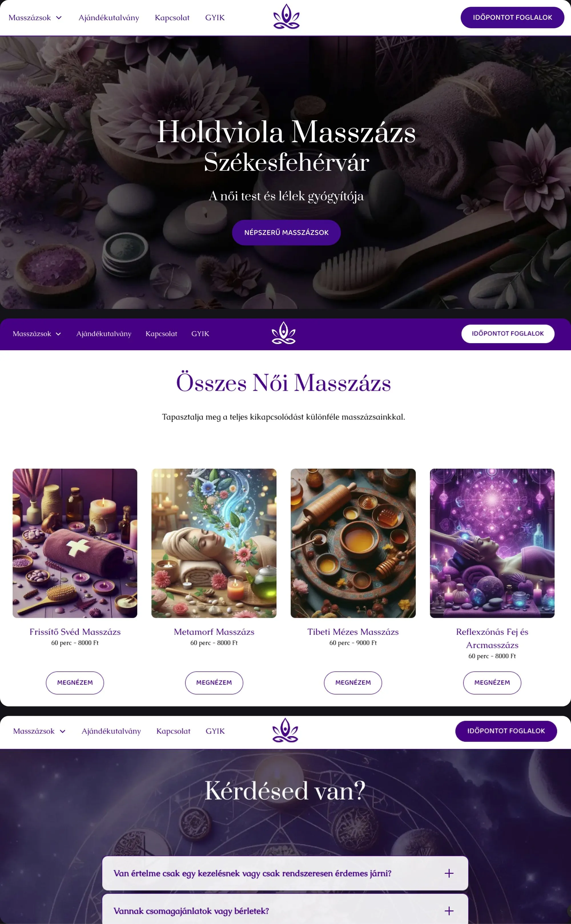Click the purple IDŐPONTOT FOGLALOK button in the top header
This screenshot has height=924, width=571.
[512, 17]
